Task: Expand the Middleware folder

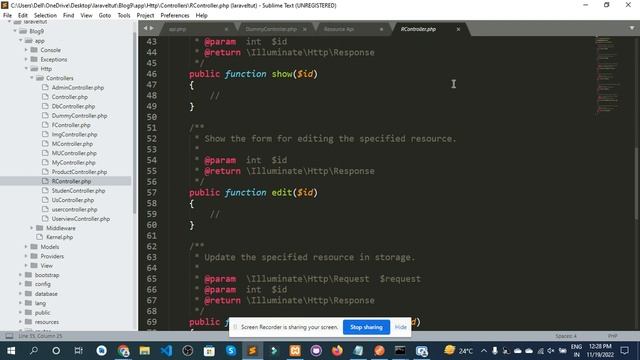Action: pyautogui.click(x=31, y=228)
